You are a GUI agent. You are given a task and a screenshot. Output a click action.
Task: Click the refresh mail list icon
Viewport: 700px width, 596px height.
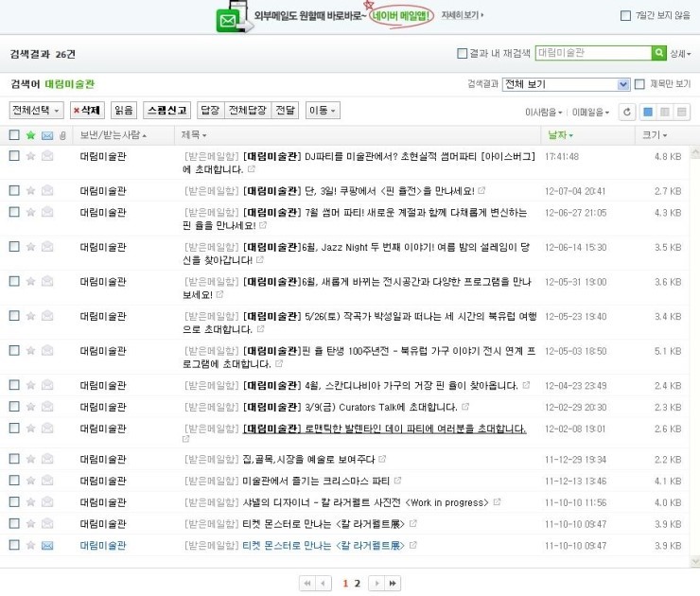click(626, 112)
